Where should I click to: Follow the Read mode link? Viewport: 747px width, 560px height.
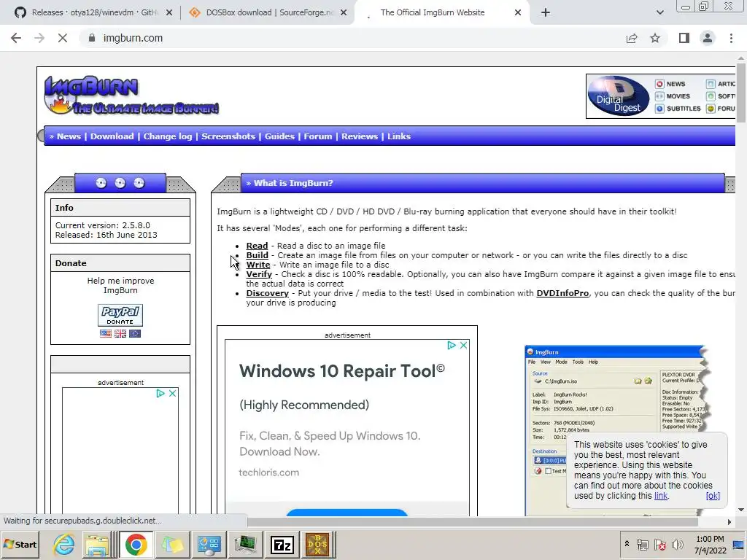click(257, 246)
